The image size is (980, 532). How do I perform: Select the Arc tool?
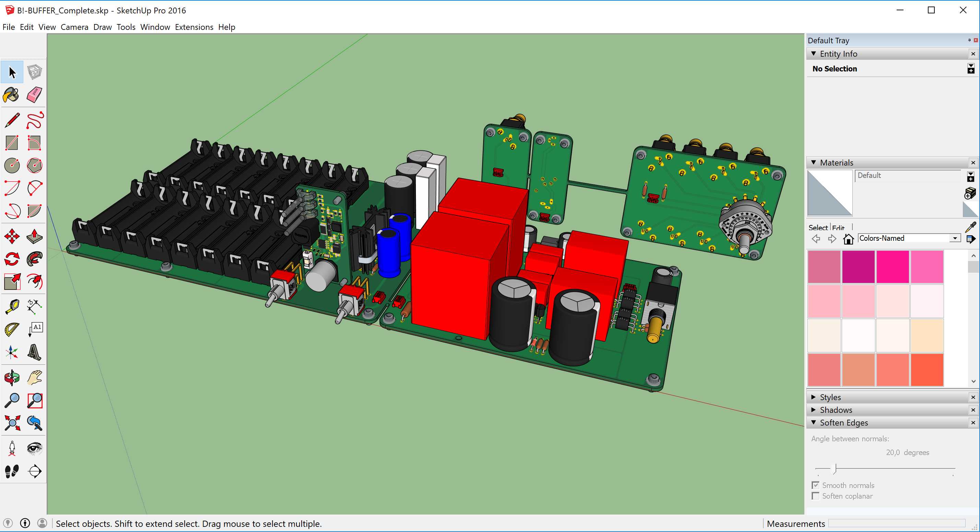(12, 188)
